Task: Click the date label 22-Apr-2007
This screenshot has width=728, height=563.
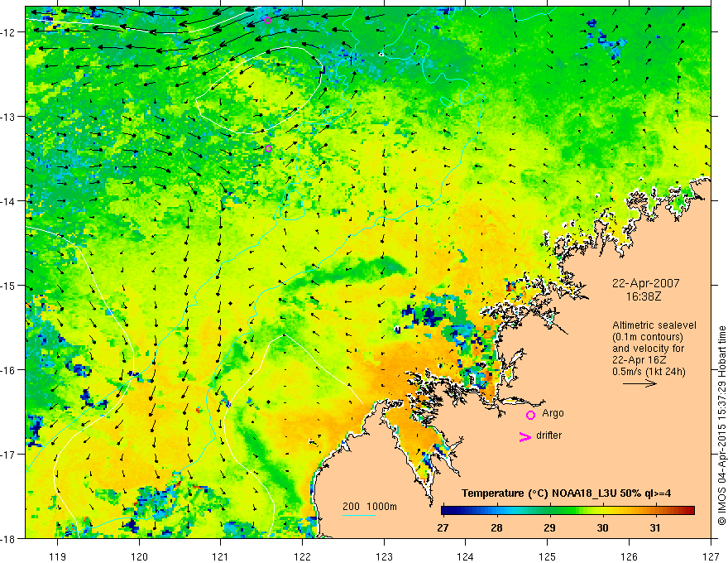Action: tap(646, 283)
